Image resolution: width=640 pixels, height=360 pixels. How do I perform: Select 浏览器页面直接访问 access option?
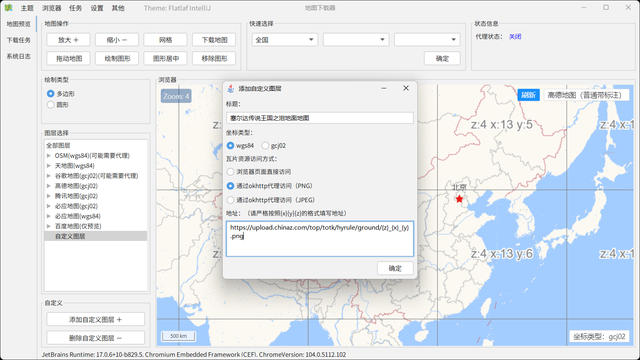[231, 172]
